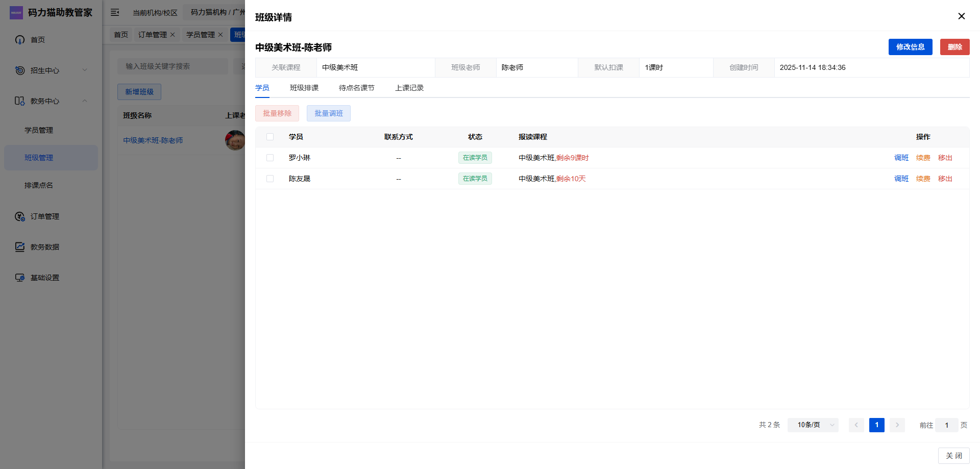Select the checkbox for 陈友晟
This screenshot has height=469, width=980.
point(270,179)
